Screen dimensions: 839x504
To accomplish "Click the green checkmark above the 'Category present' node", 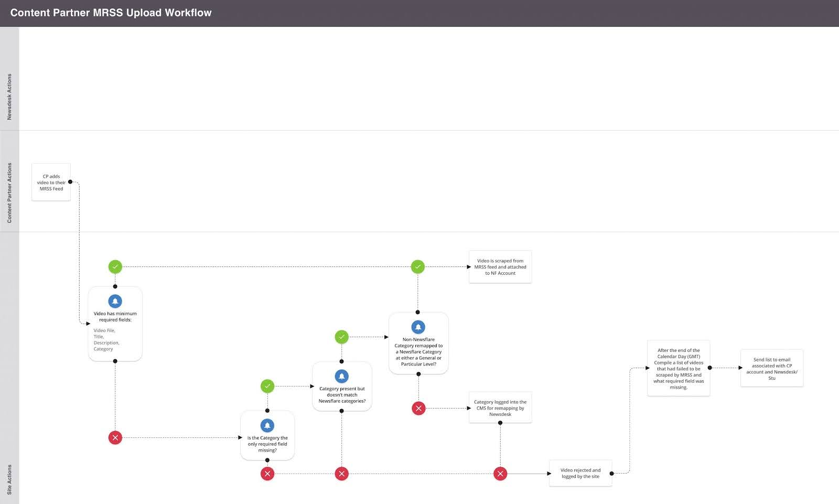I will click(x=342, y=337).
